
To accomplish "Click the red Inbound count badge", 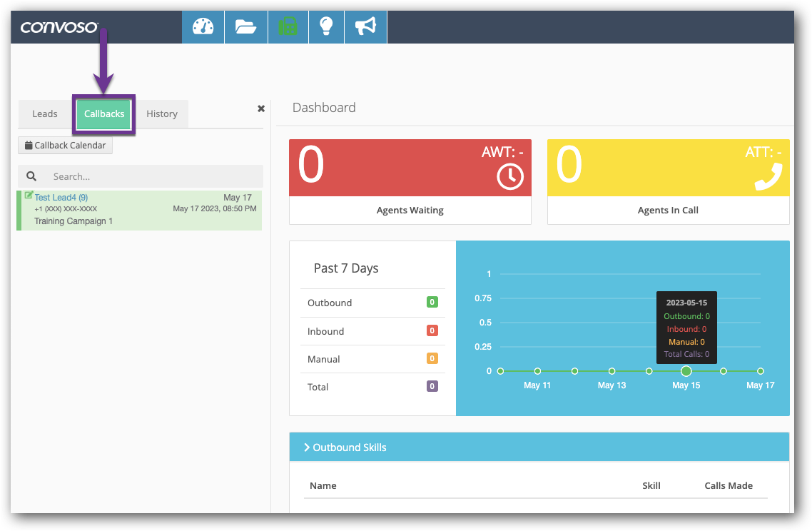I will pos(432,330).
